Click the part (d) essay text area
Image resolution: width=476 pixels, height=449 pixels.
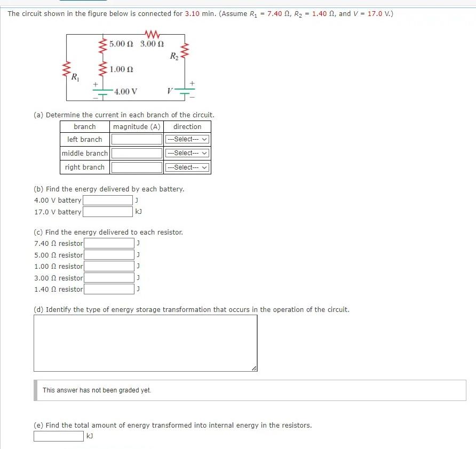[145, 343]
